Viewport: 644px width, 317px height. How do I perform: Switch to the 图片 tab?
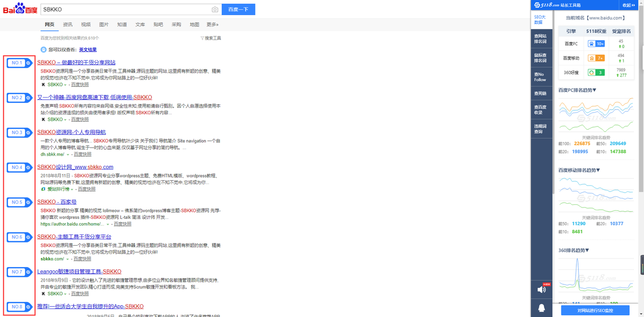coord(104,25)
